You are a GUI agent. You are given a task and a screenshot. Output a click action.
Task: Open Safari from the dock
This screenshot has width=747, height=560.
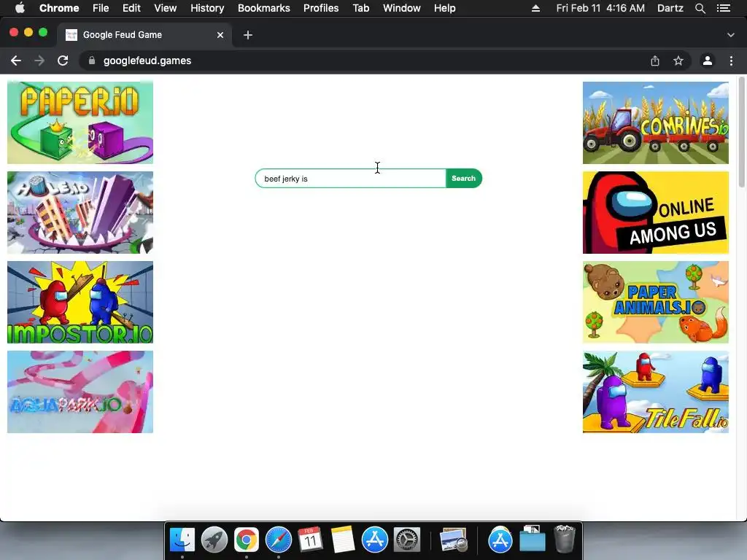pyautogui.click(x=278, y=540)
